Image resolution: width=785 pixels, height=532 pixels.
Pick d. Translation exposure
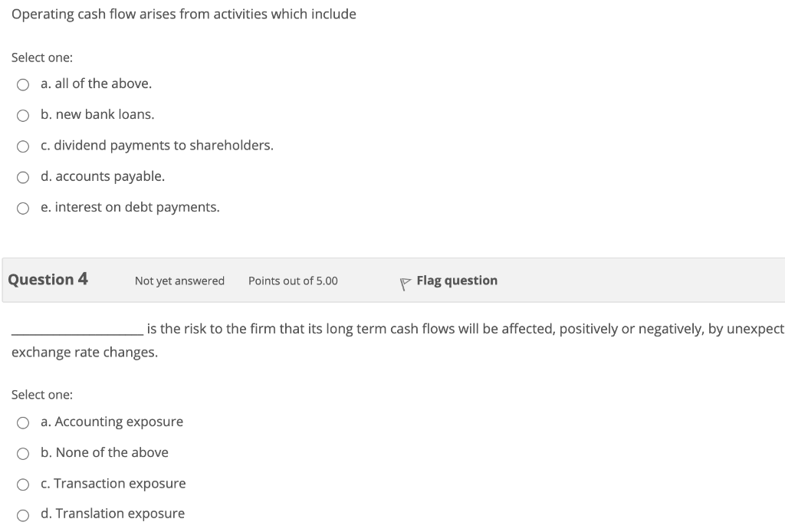[23, 514]
